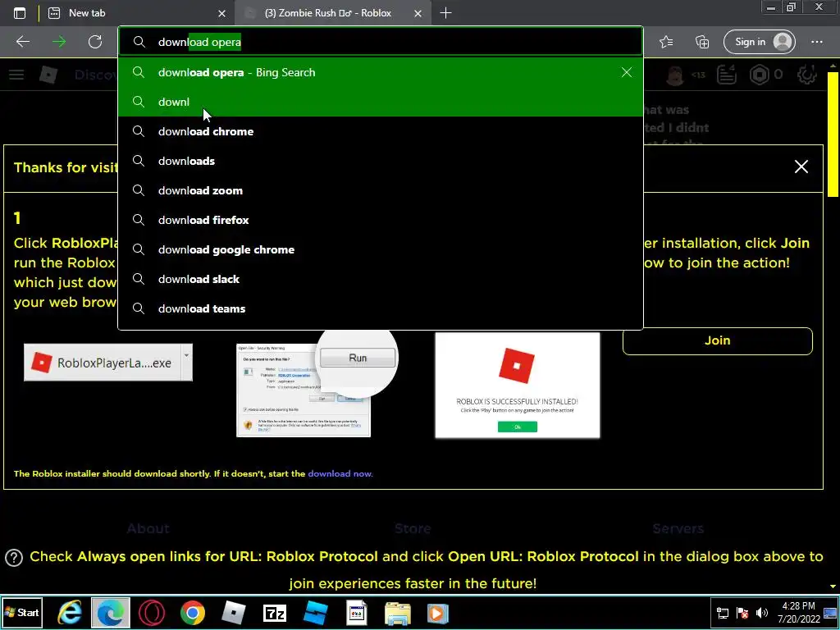Launch Internet Explorer from taskbar
The image size is (840, 630).
click(x=70, y=613)
